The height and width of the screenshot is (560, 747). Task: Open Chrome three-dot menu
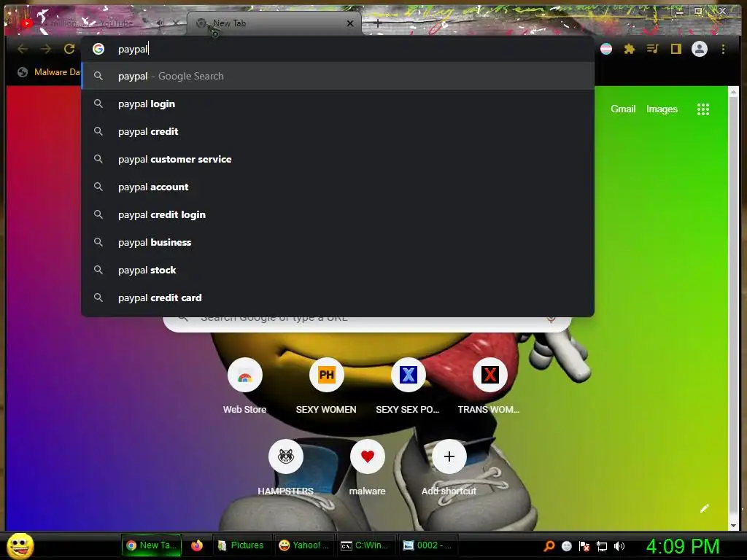pos(723,49)
